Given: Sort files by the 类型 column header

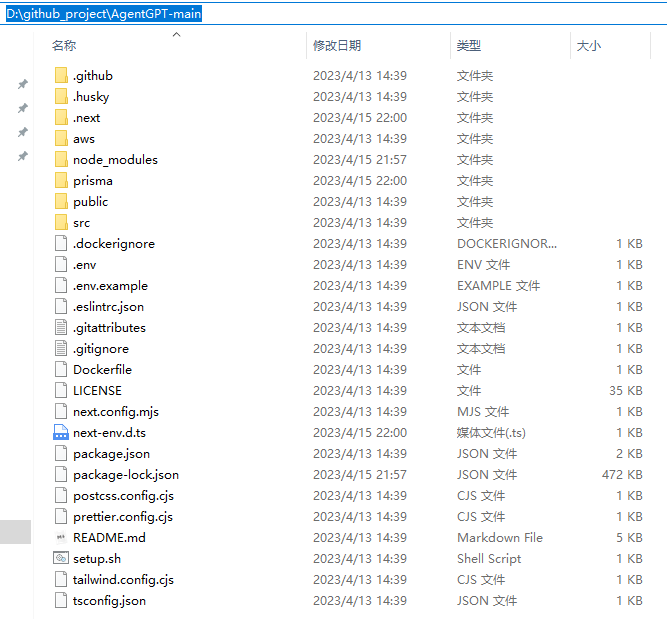Looking at the screenshot, I should tap(469, 46).
